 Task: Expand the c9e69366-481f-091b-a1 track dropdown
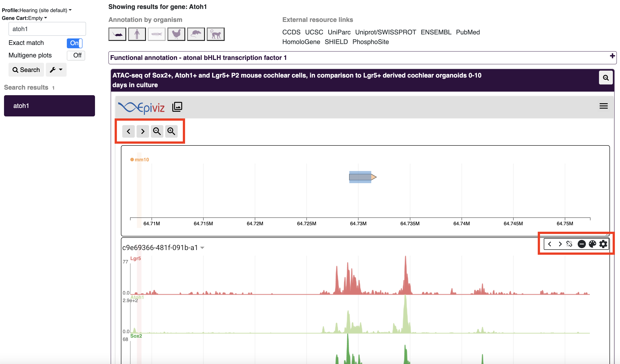[204, 247]
